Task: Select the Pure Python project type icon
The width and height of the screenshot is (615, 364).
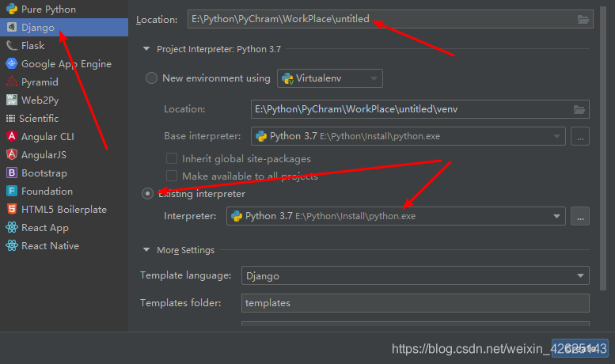Action: (12, 9)
